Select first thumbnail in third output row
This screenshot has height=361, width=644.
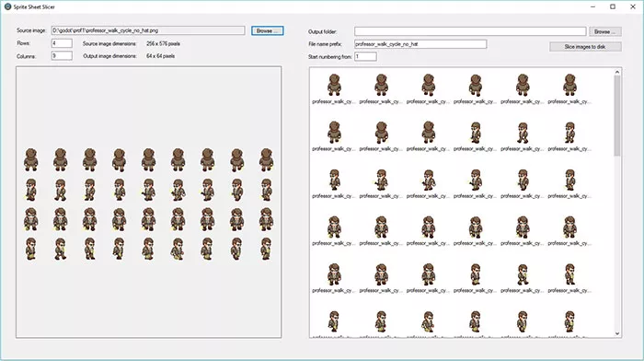coord(334,180)
